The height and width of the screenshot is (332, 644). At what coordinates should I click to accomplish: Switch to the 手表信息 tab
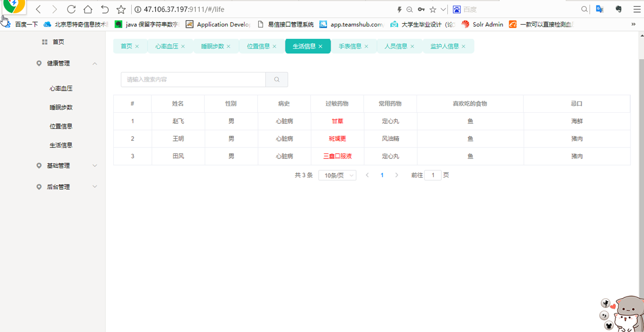(350, 46)
